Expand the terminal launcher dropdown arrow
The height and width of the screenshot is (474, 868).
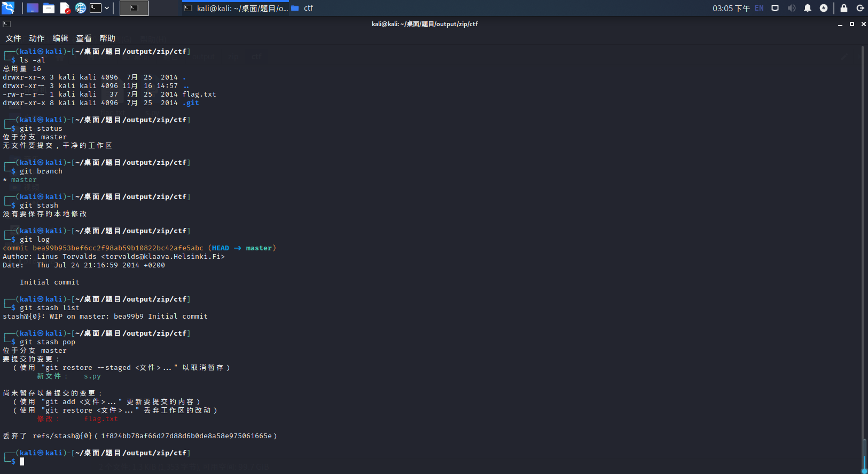click(x=107, y=8)
